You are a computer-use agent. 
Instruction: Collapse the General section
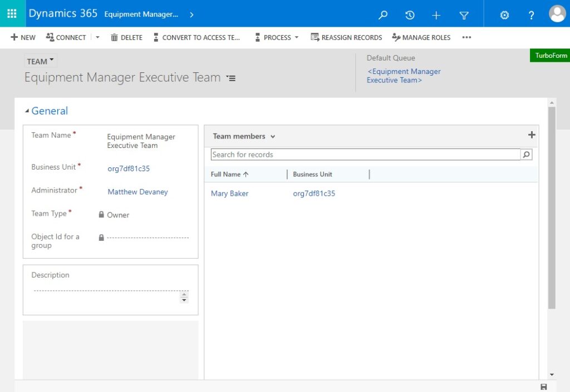pyautogui.click(x=26, y=111)
